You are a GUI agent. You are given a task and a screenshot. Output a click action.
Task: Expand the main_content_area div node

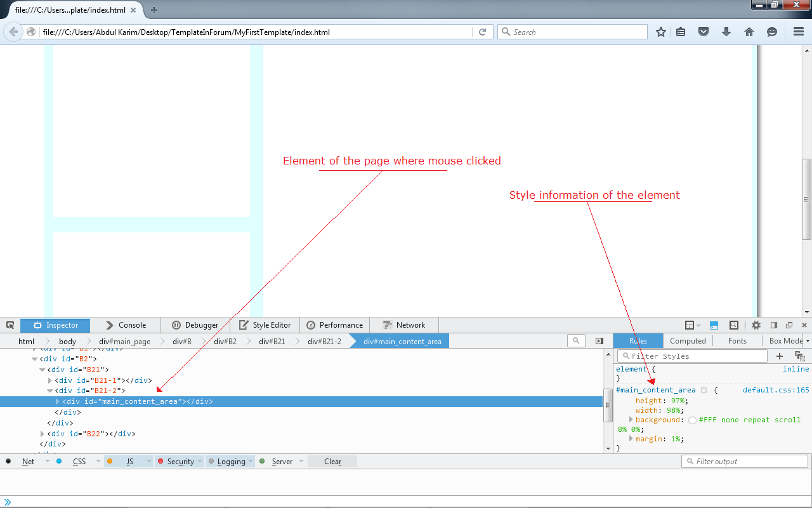[x=58, y=401]
